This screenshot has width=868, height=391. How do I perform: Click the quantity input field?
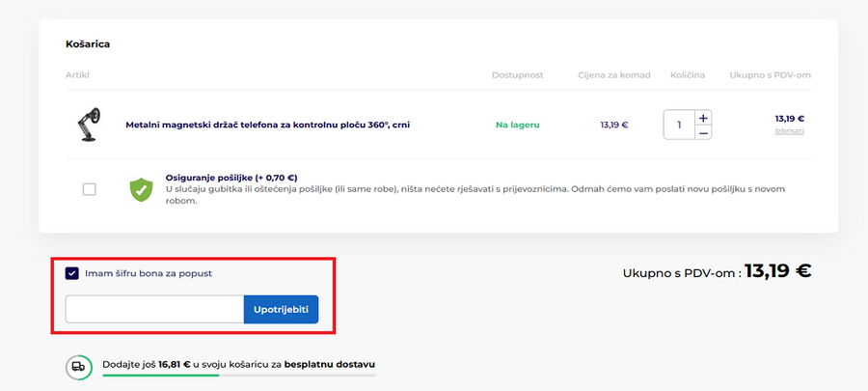(x=679, y=125)
